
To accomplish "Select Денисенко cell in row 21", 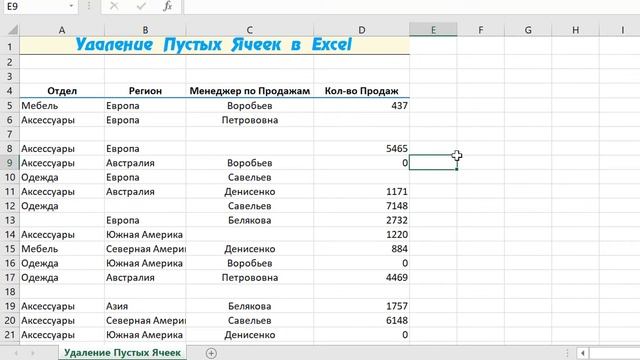I will pos(249,335).
